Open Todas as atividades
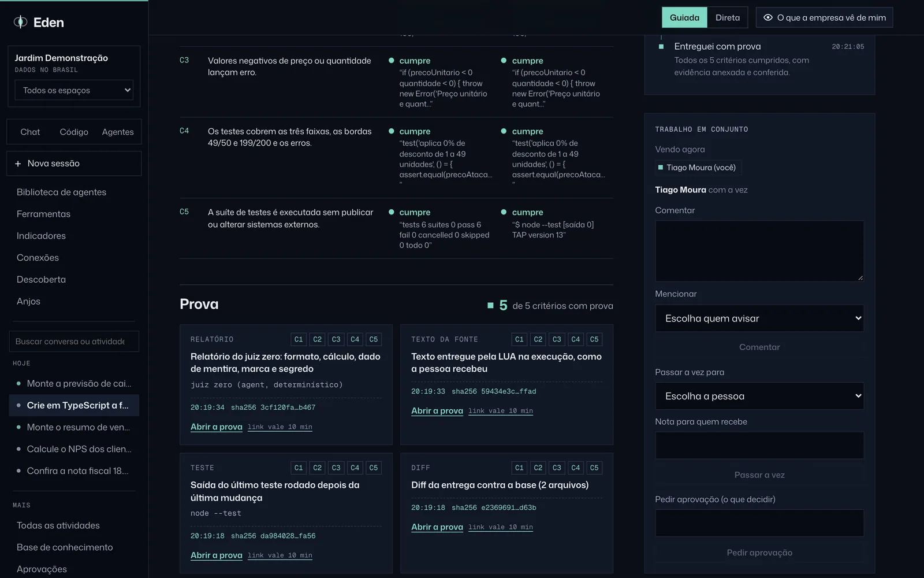924x578 pixels. (x=58, y=525)
